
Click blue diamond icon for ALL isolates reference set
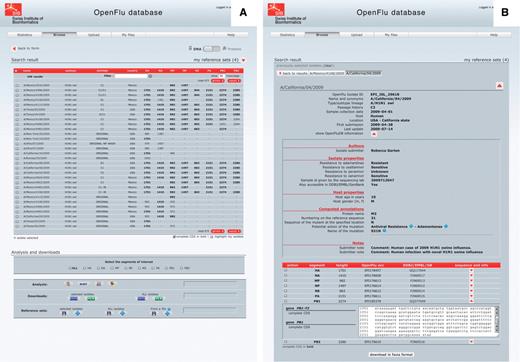pyautogui.click(x=123, y=313)
